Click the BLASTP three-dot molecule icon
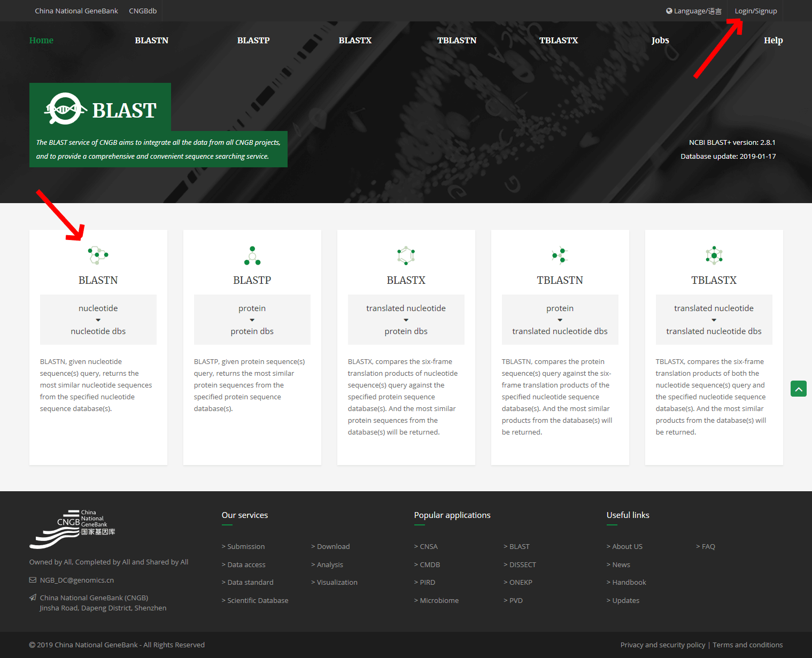 click(x=252, y=256)
